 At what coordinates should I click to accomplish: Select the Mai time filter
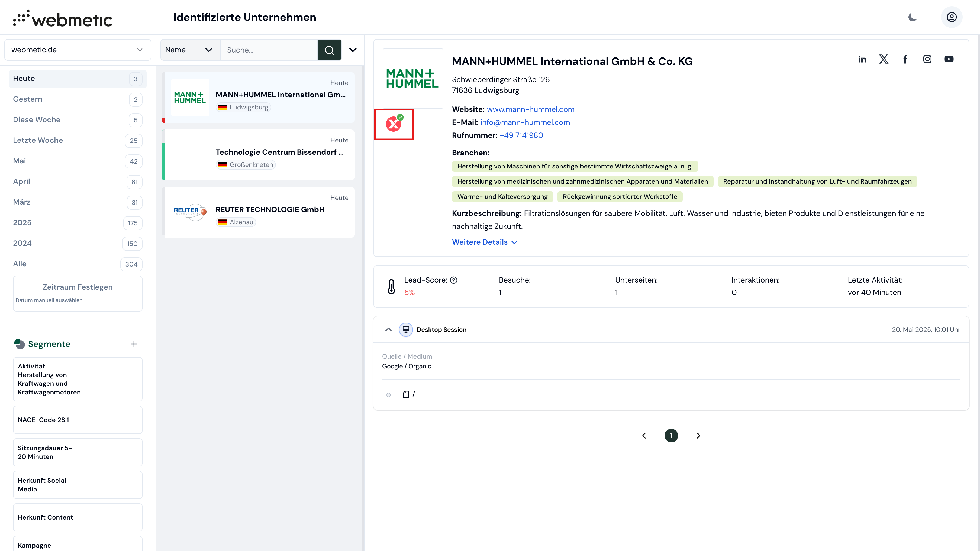[x=78, y=161]
